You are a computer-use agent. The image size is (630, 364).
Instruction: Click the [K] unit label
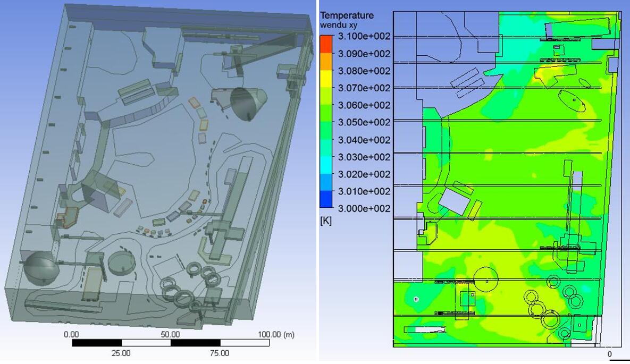pos(325,221)
